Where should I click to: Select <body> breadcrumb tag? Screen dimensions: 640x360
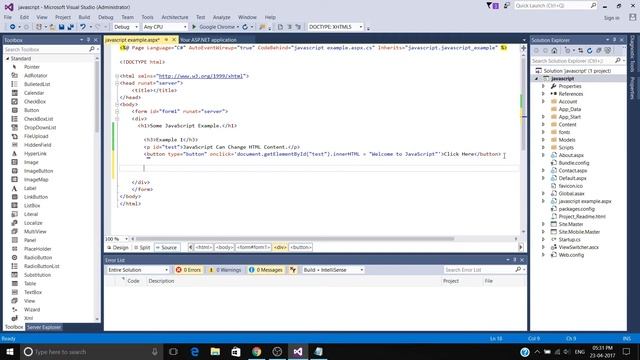[224, 247]
